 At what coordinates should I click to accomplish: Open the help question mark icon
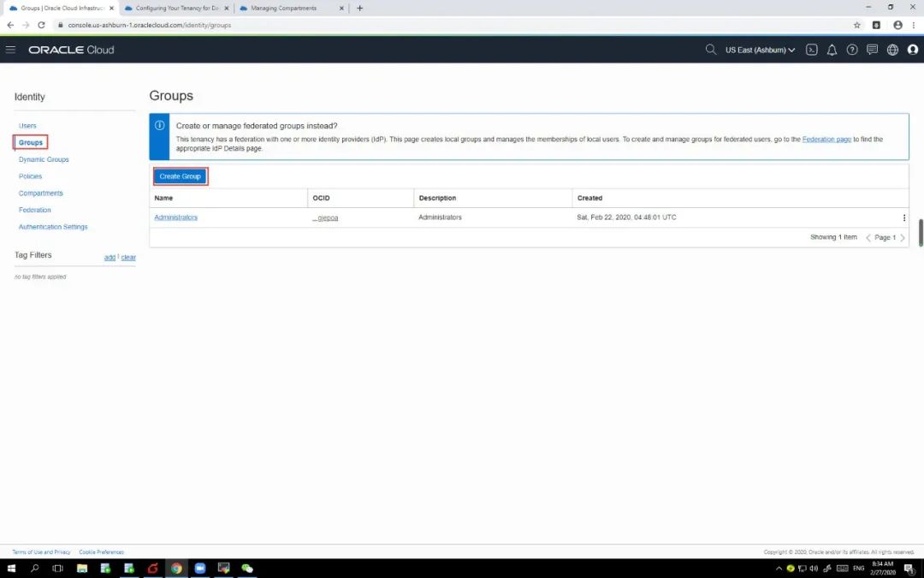pyautogui.click(x=852, y=50)
